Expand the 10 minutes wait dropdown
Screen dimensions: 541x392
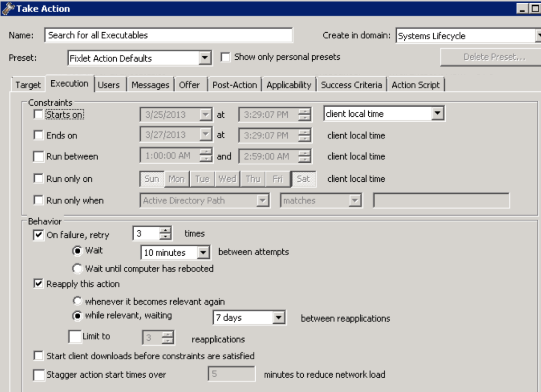pos(203,253)
